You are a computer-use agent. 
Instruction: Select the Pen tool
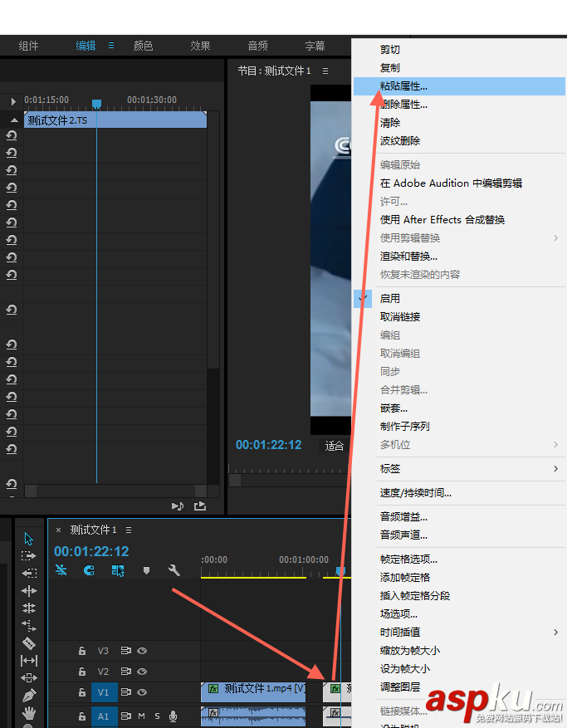coord(29,695)
